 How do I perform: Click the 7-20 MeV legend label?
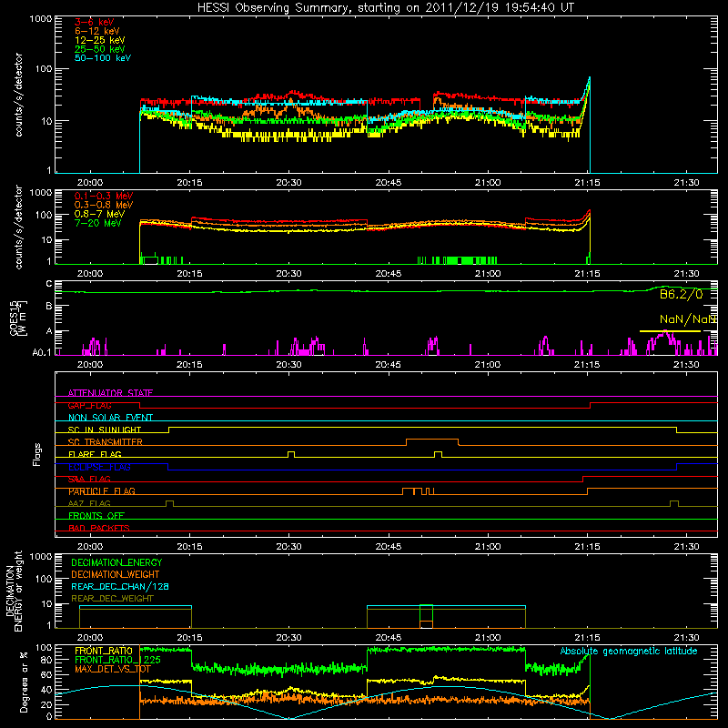[x=98, y=223]
